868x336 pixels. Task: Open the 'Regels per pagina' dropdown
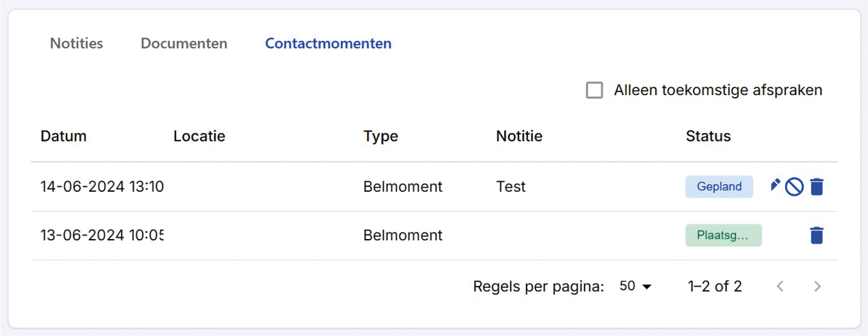pos(635,286)
